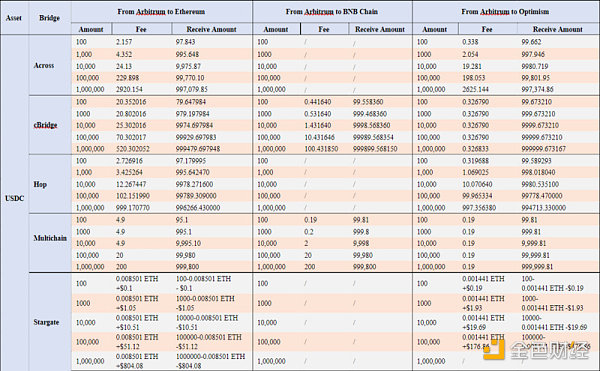
Task: Click the cBridge receive amount 79.647984
Action: point(191,102)
